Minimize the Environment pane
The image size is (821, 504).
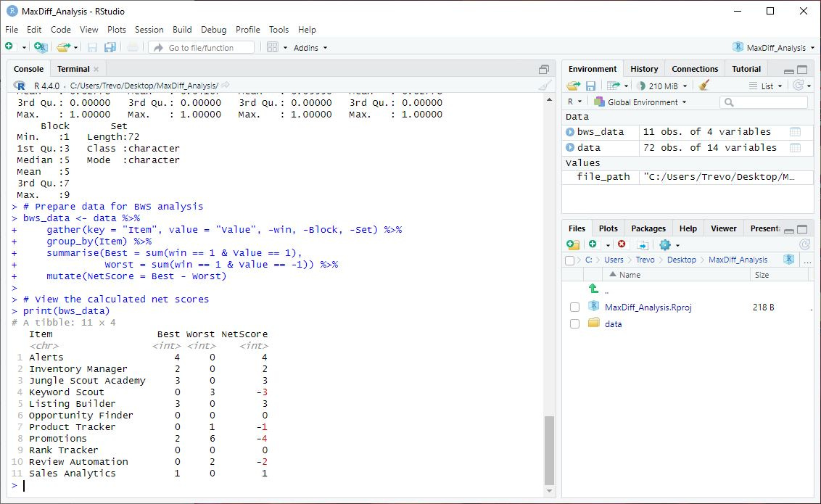(788, 70)
